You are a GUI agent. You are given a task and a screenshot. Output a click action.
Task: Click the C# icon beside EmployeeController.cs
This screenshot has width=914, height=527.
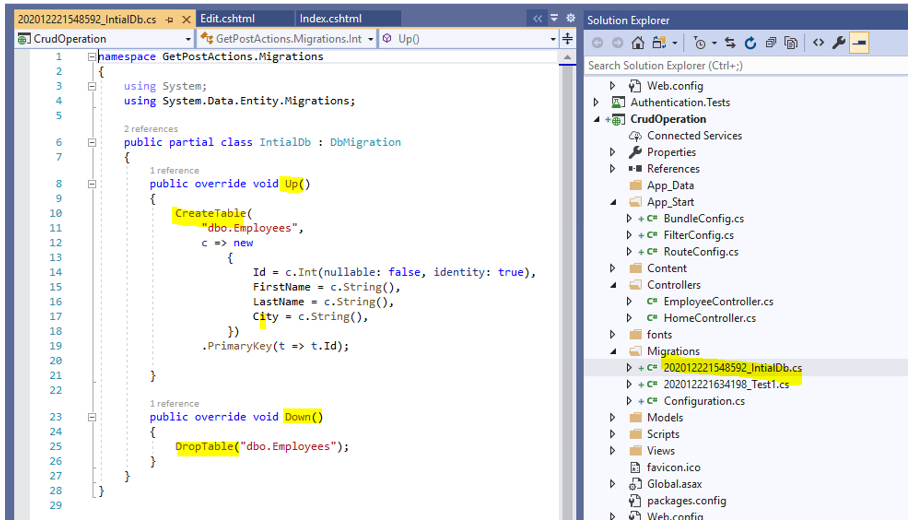[652, 302]
